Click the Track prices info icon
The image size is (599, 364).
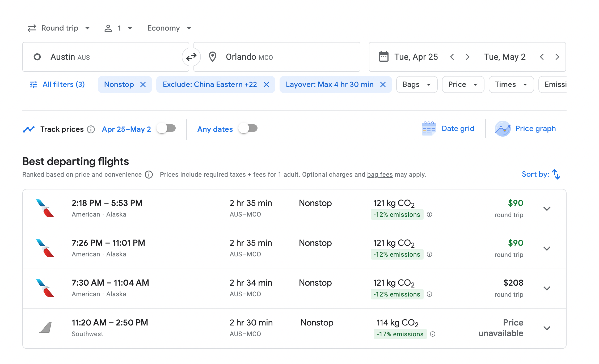coord(91,129)
